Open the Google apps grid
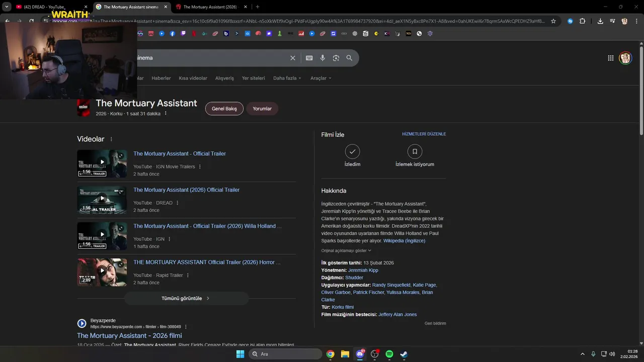The width and height of the screenshot is (644, 362). point(611,58)
